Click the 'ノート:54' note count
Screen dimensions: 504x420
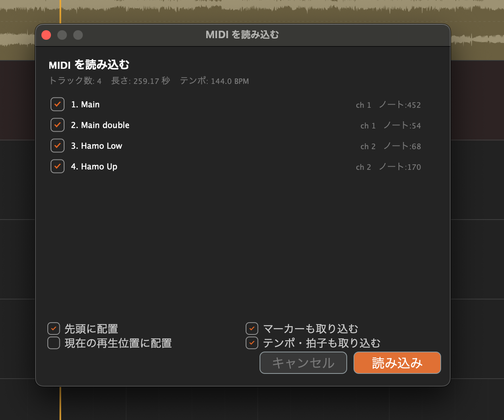click(402, 126)
